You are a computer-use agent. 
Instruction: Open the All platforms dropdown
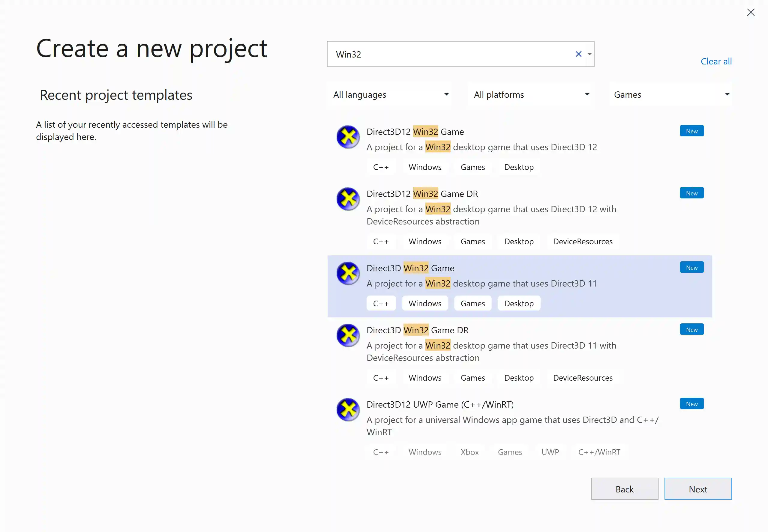pyautogui.click(x=530, y=94)
